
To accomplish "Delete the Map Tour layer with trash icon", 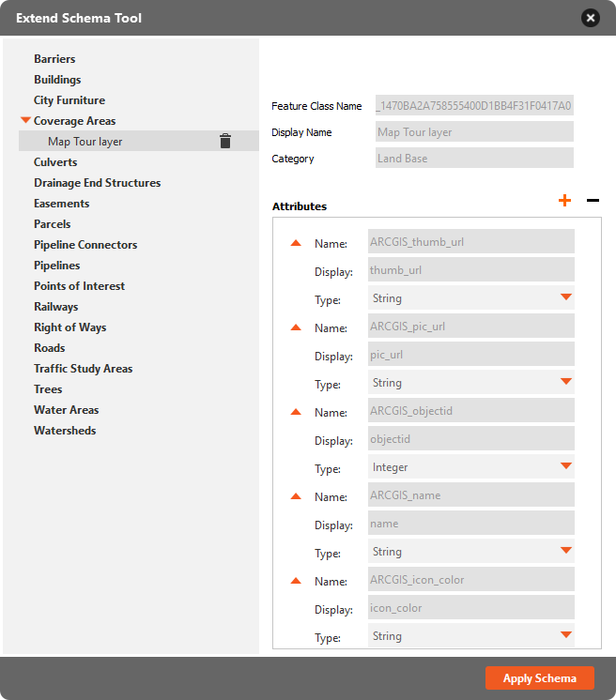I will pyautogui.click(x=225, y=142).
